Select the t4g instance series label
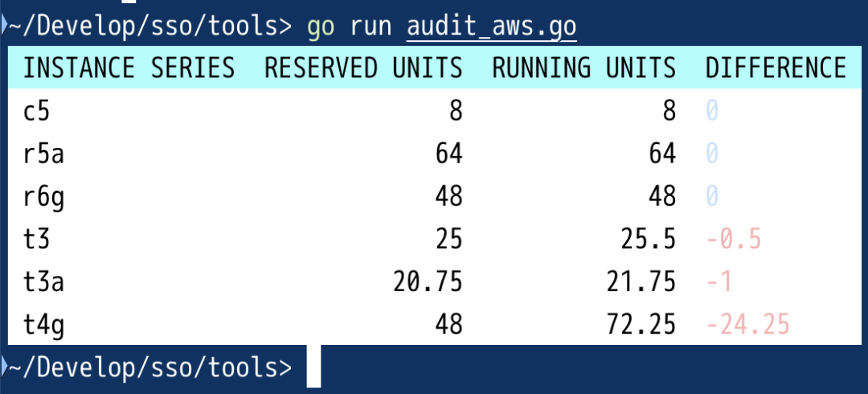Viewport: 868px width, 394px height. (x=44, y=325)
